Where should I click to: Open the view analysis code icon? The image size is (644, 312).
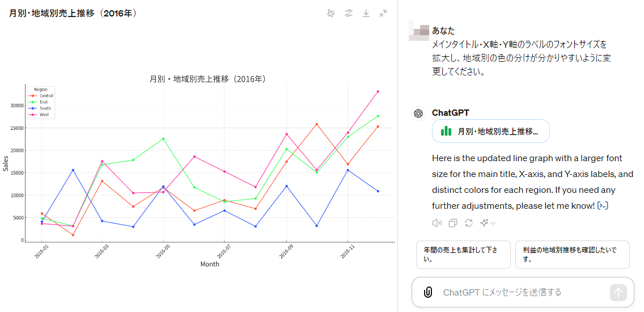pos(603,205)
